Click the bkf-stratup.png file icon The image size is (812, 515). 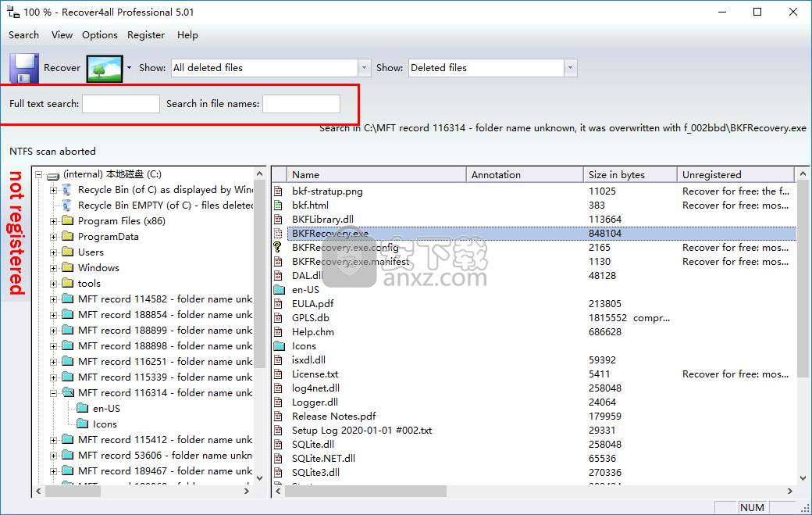[x=279, y=191]
